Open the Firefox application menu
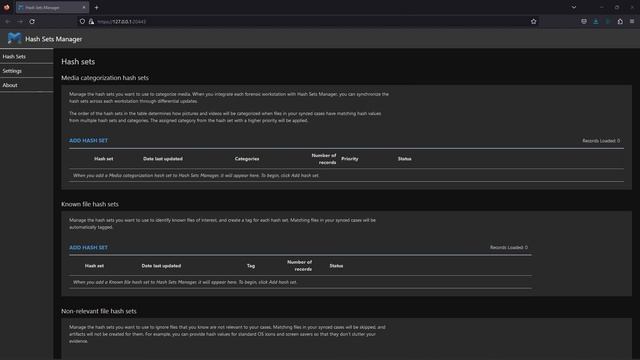Image resolution: width=640 pixels, height=360 pixels. click(632, 21)
